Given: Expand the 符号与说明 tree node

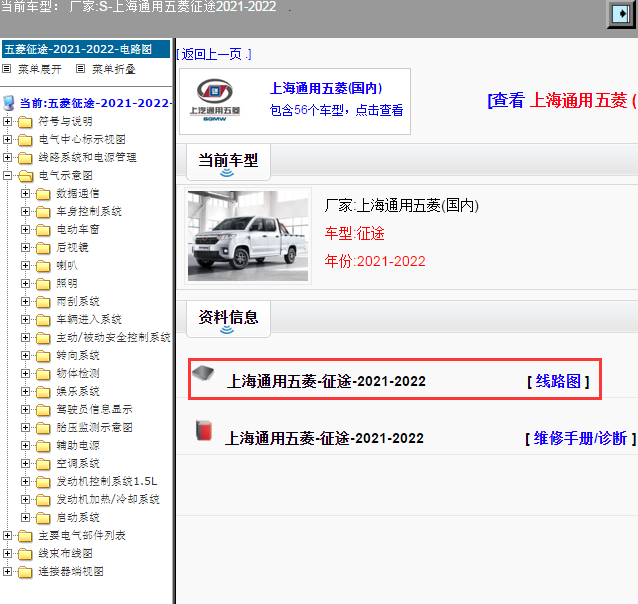Looking at the screenshot, I should (x=7, y=121).
